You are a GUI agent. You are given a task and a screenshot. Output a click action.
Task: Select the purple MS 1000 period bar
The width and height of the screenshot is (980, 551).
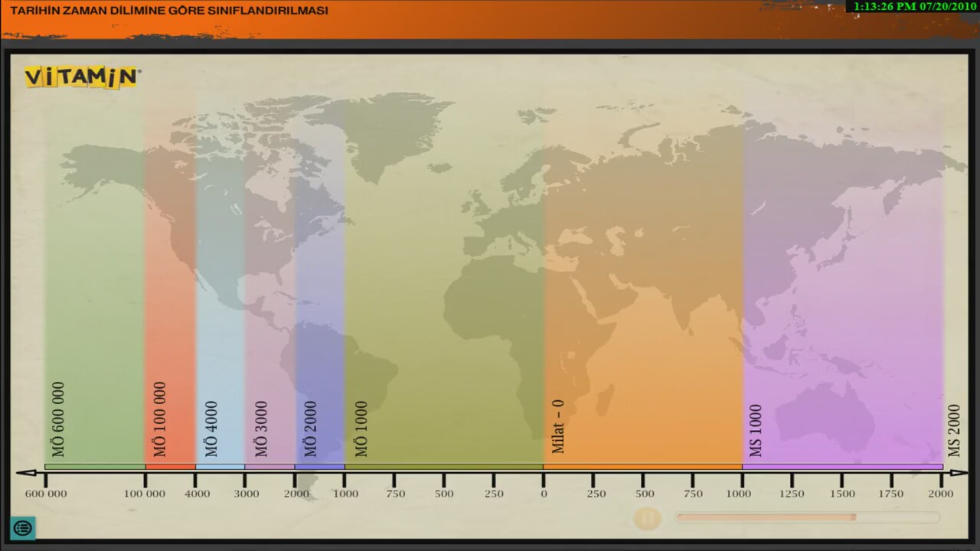coord(843,467)
